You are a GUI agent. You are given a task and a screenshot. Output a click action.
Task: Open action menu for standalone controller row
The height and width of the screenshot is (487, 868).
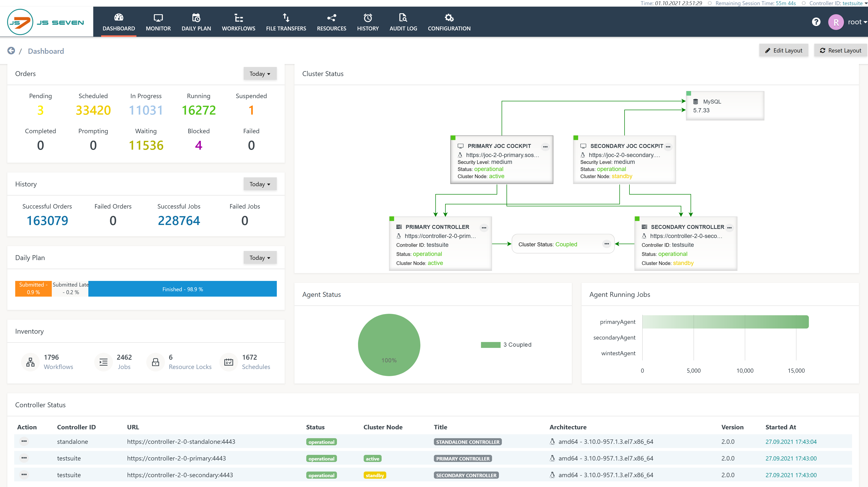click(24, 441)
